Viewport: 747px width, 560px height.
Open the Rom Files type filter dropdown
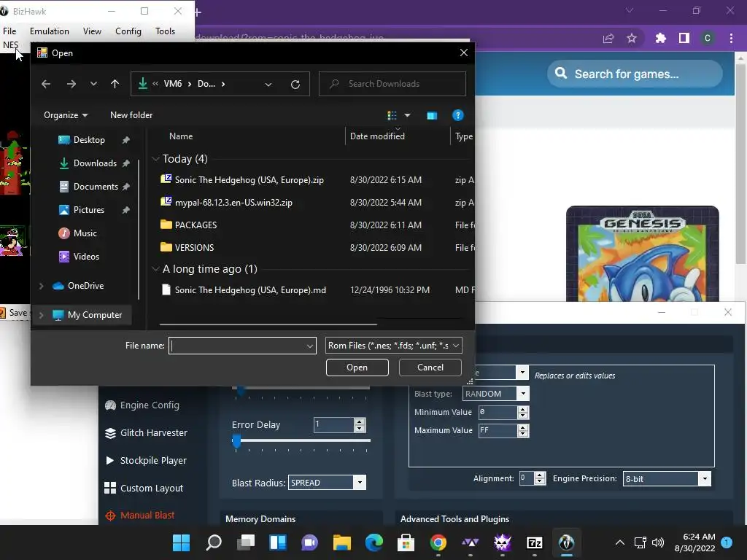pos(393,346)
